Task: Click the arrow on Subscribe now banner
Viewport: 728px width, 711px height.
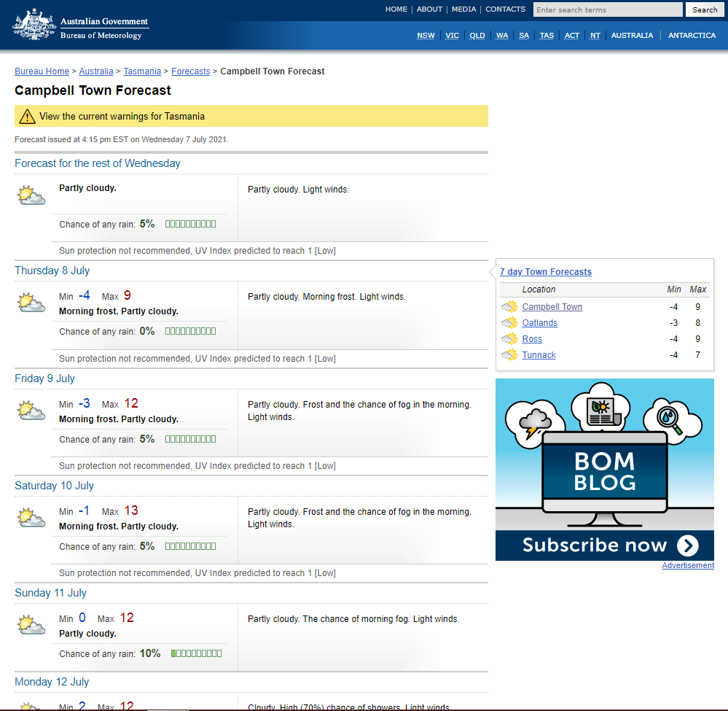Action: [686, 545]
